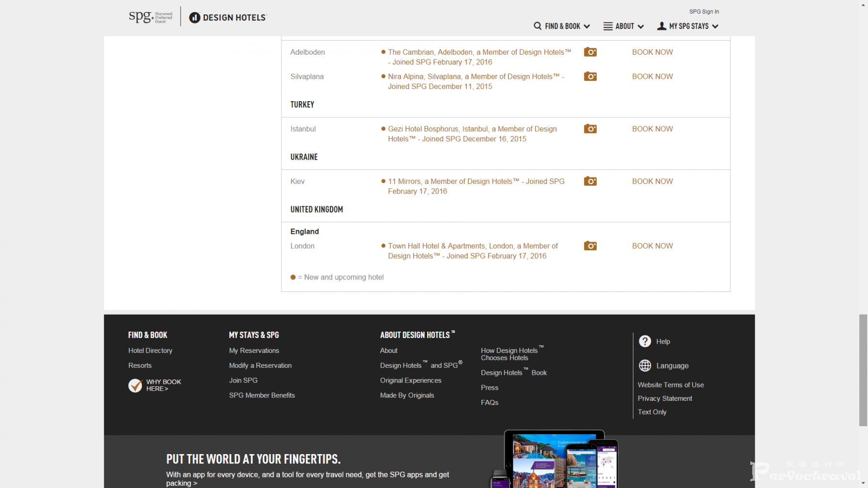Click the page vertical scrollbar thumb
This screenshot has width=868, height=488.
click(x=863, y=370)
